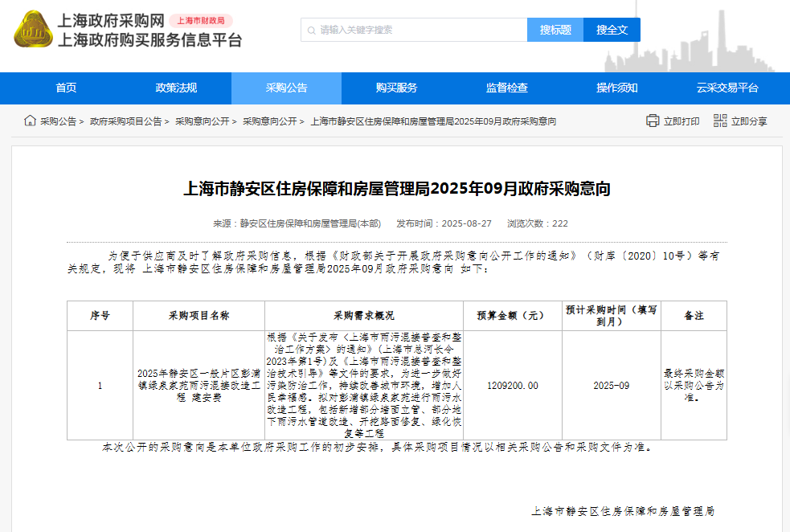
Task: Click 立即分享 text link
Action: (x=749, y=121)
